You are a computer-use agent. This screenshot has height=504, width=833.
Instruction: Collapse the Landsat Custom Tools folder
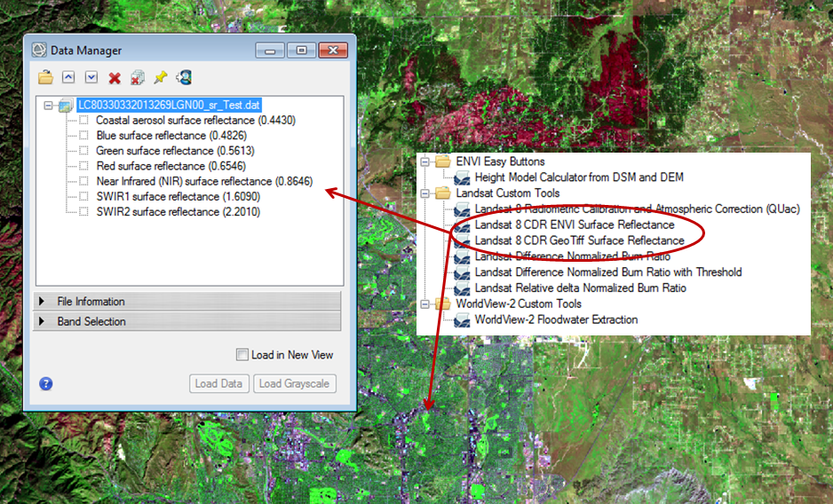click(x=425, y=193)
